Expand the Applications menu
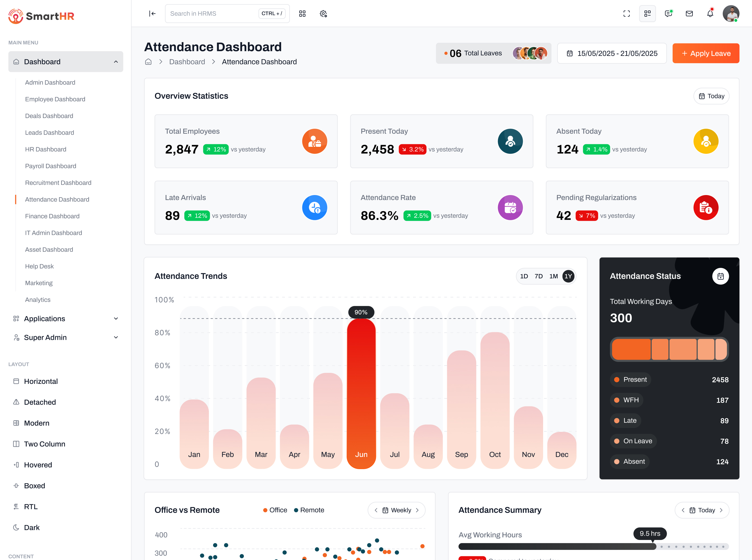This screenshot has height=560, width=752. (66, 318)
